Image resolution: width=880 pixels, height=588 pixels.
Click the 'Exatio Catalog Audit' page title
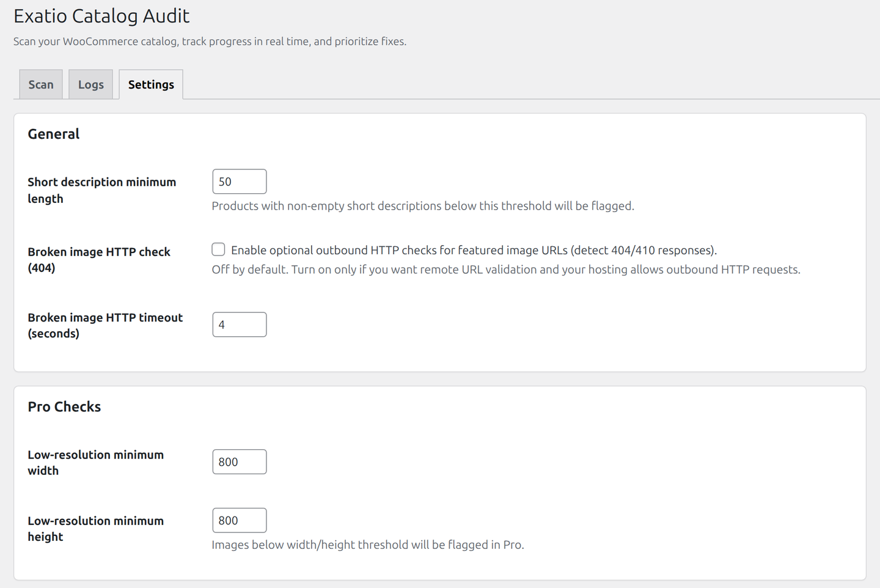pos(101,16)
